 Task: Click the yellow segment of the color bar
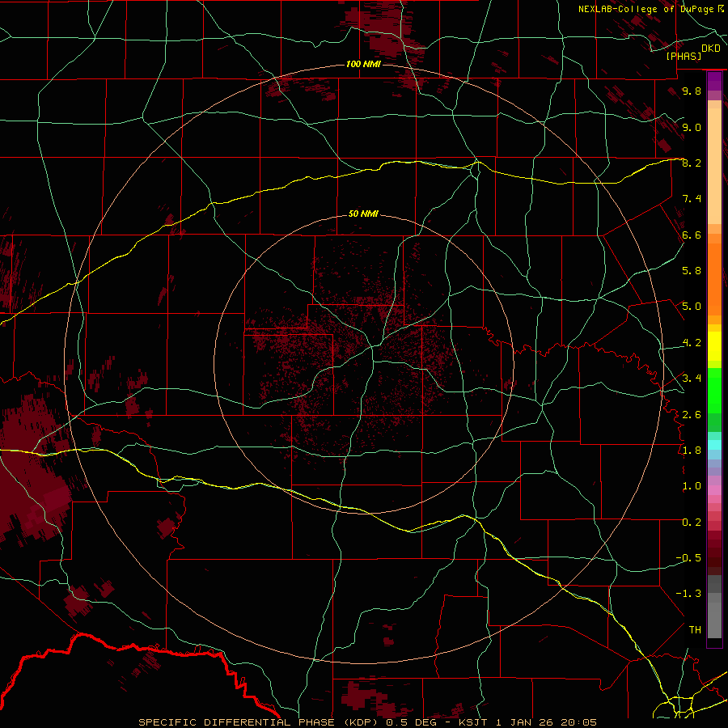point(714,346)
